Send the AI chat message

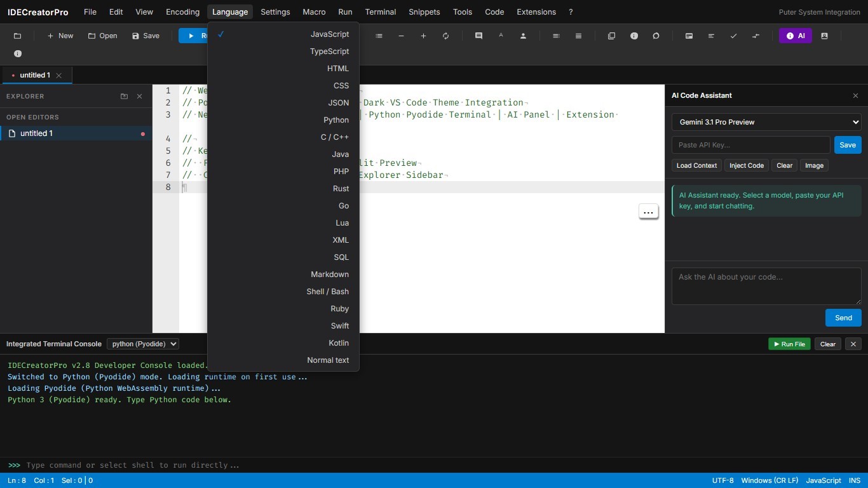tap(843, 318)
